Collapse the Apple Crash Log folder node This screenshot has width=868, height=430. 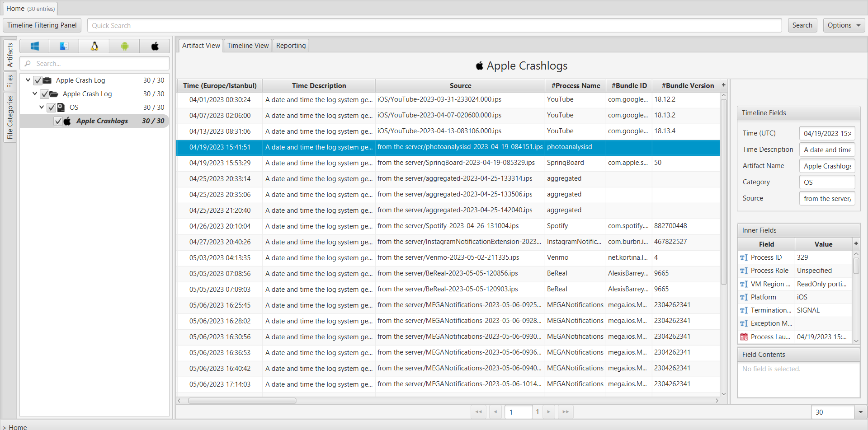tap(35, 93)
